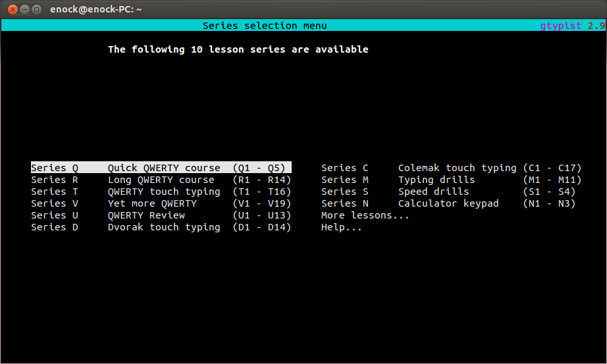Select Series Q Quick QWERTY course
Viewport: 607px width, 364px height.
coord(161,168)
